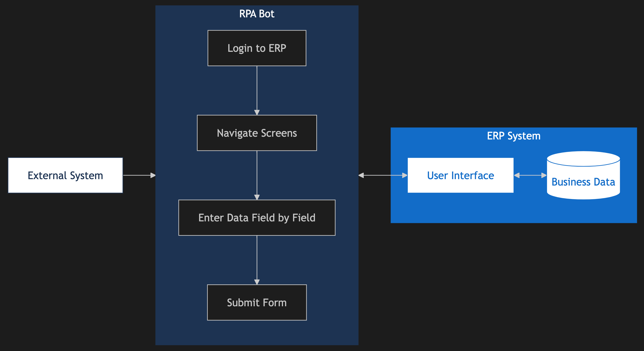Click arrowhead pointing into Navigate Screens
644x351 pixels.
[257, 112]
